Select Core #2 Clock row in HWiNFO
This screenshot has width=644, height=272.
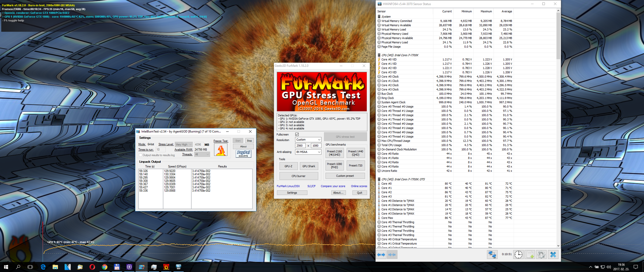coord(445,85)
